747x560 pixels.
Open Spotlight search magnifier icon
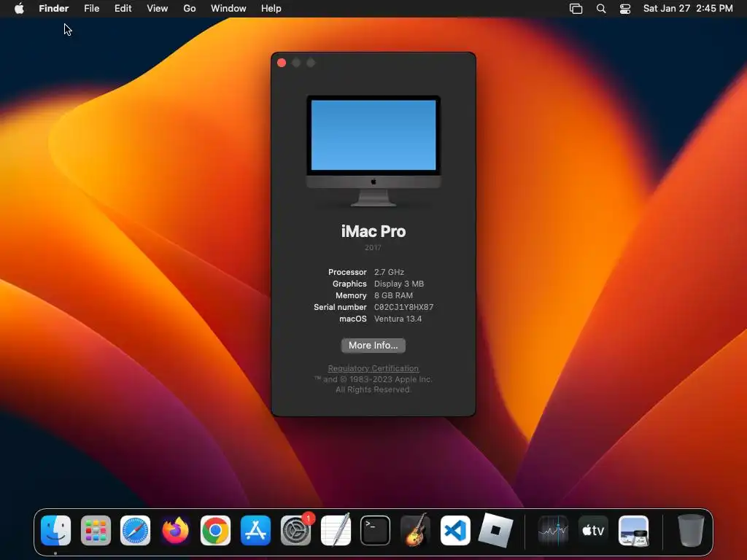pyautogui.click(x=601, y=9)
